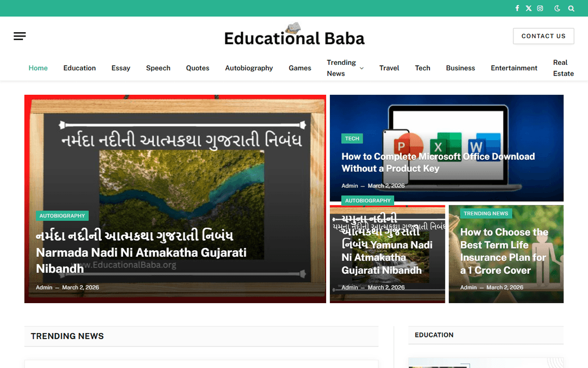Click the Educational Baba logo
Viewport: 588px width, 368px height.
point(294,34)
